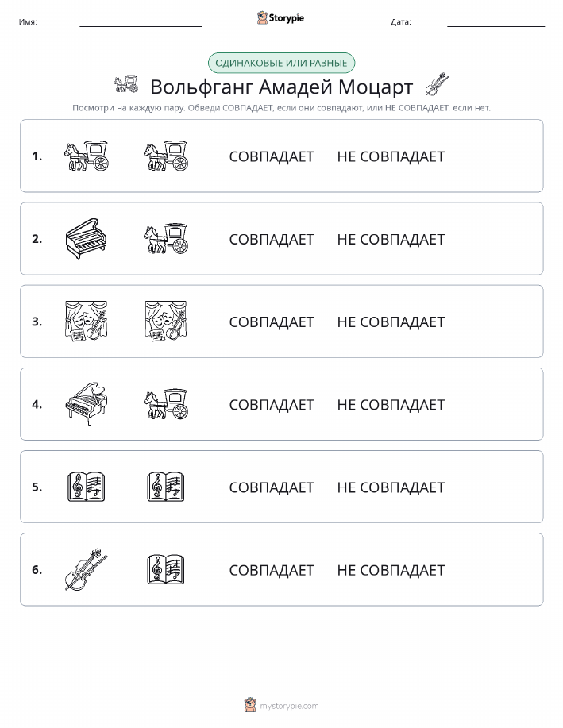Click the ОДИНАКОВЫЕ ИЛИ РАЗНЫЕ badge
563x728 pixels.
pyautogui.click(x=281, y=63)
